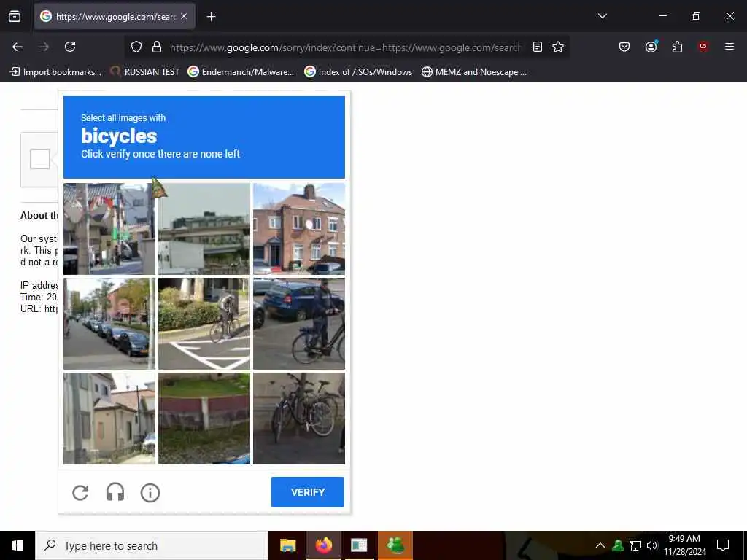Switch to the audio challenge headphones icon
The width and height of the screenshot is (747, 560).
pyautogui.click(x=115, y=492)
